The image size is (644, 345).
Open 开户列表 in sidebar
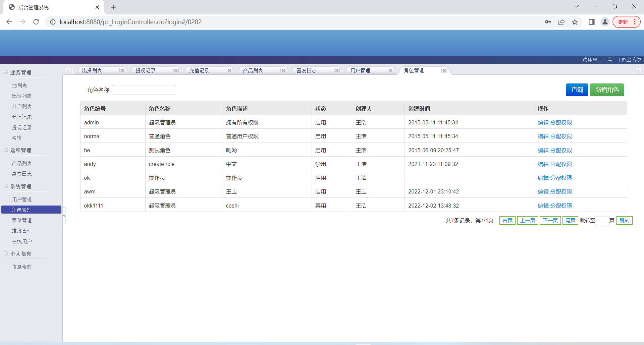pos(22,106)
